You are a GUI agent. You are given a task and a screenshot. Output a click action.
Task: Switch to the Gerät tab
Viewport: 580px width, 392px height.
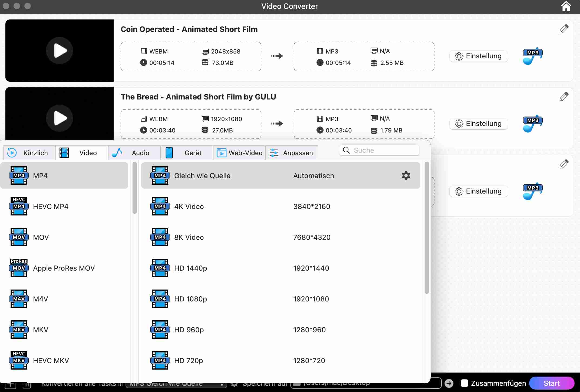coord(187,153)
